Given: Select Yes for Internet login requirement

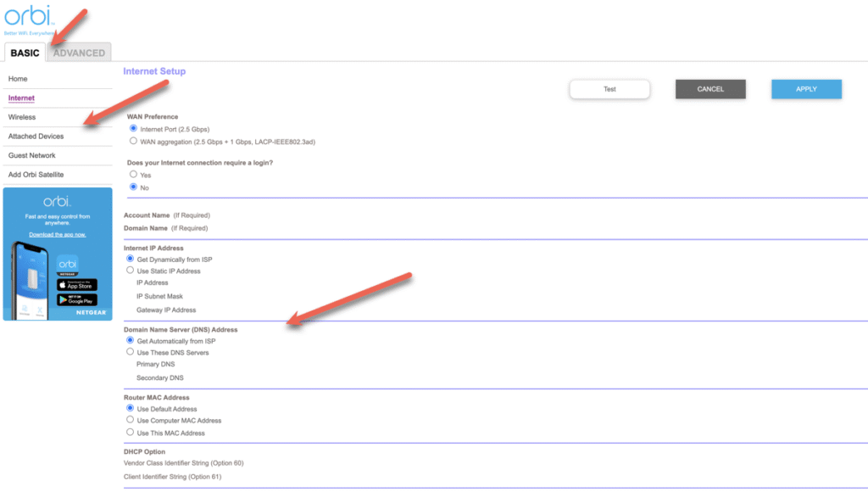Looking at the screenshot, I should click(x=133, y=175).
